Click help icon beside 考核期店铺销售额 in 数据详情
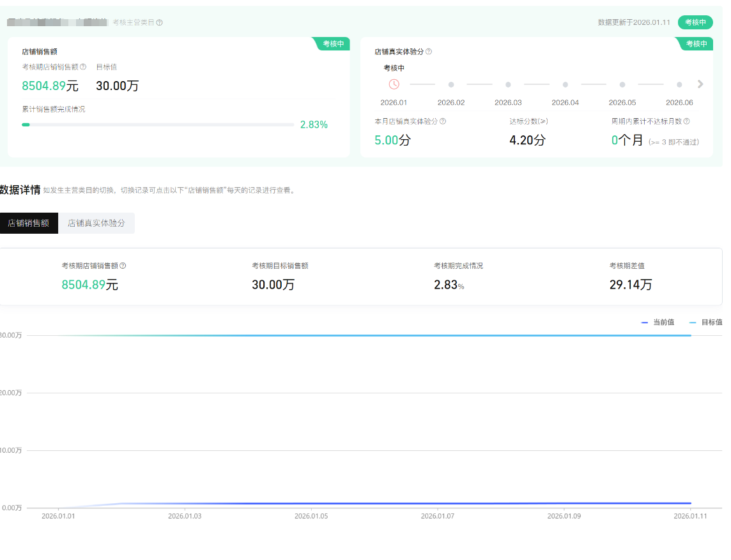Viewport: 731px width, 560px height. (x=123, y=266)
